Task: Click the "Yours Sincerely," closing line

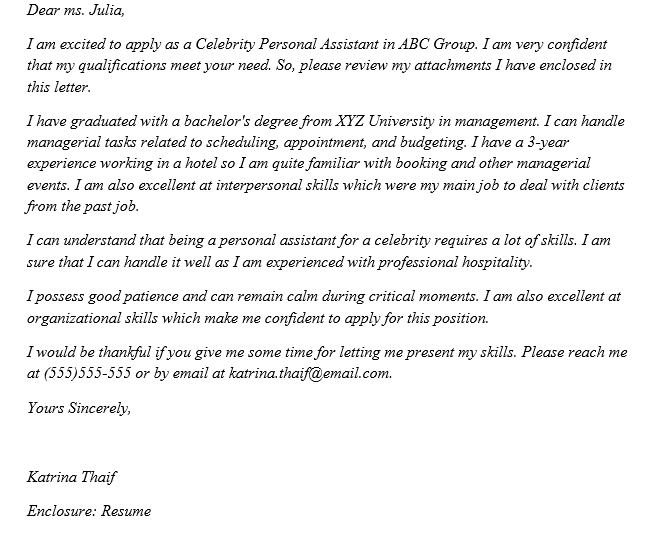Action: coord(78,407)
